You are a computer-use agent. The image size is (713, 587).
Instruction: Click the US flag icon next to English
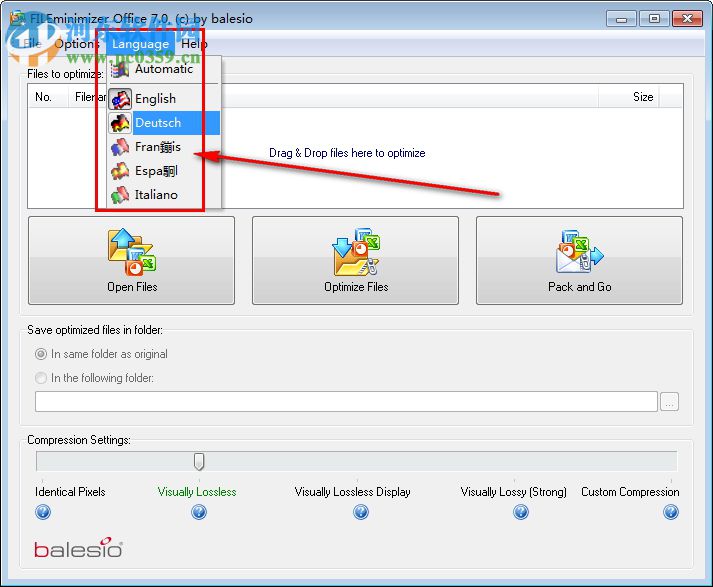click(x=121, y=99)
